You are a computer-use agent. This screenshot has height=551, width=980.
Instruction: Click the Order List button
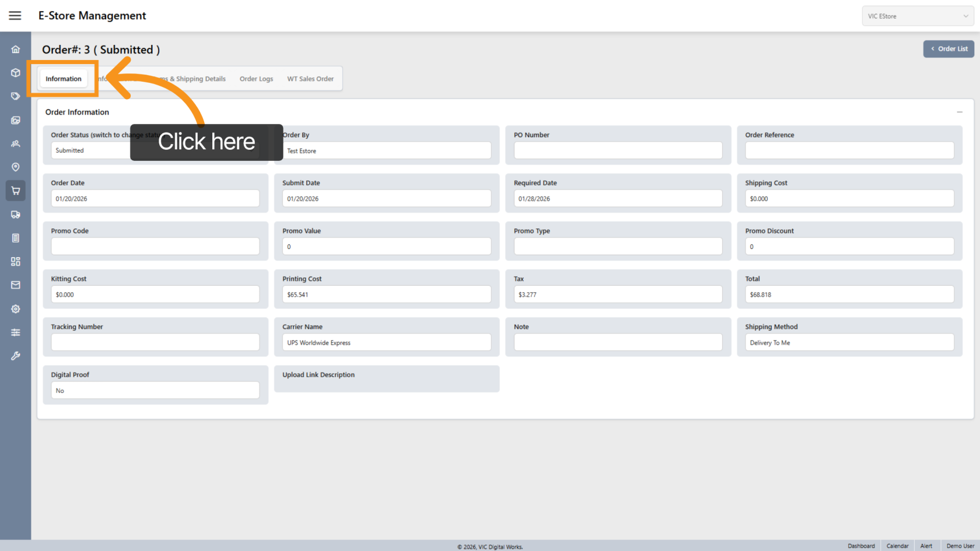pyautogui.click(x=949, y=49)
